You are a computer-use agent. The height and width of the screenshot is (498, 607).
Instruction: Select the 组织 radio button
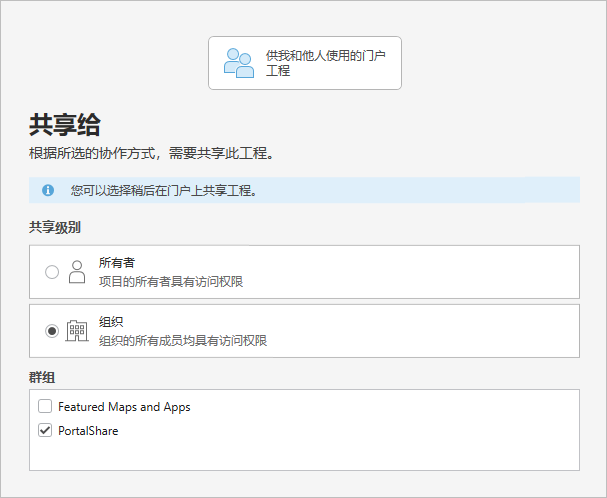tap(52, 331)
